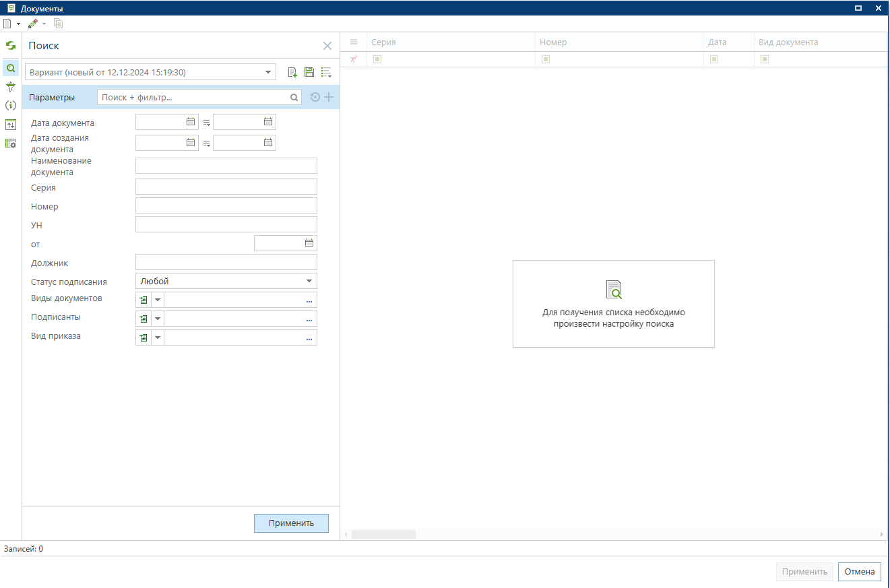Click the Записей: 0 status text
This screenshot has height=588, width=890.
(24, 549)
